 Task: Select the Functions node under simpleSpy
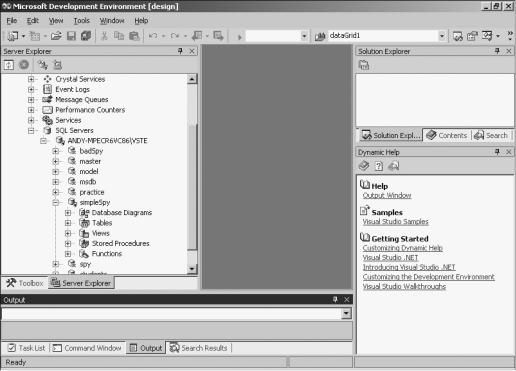point(107,254)
